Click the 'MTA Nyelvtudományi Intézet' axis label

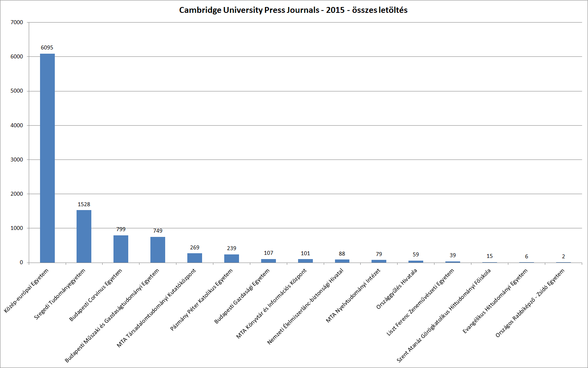pos(353,296)
